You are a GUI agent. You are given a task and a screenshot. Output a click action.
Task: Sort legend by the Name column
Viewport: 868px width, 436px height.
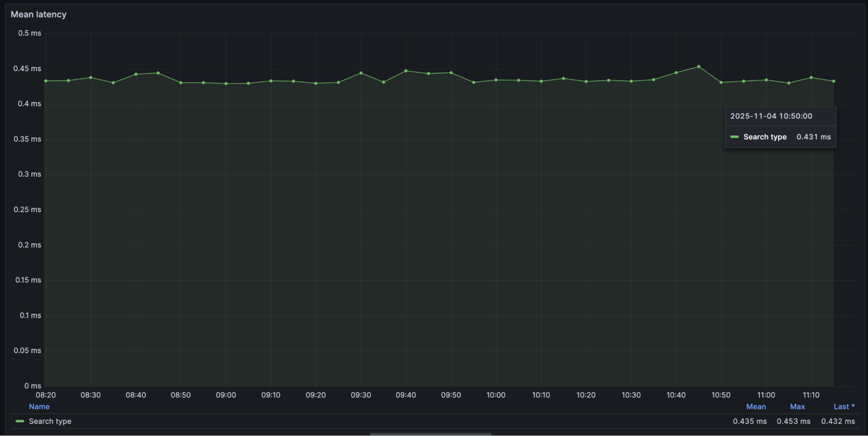pos(40,406)
